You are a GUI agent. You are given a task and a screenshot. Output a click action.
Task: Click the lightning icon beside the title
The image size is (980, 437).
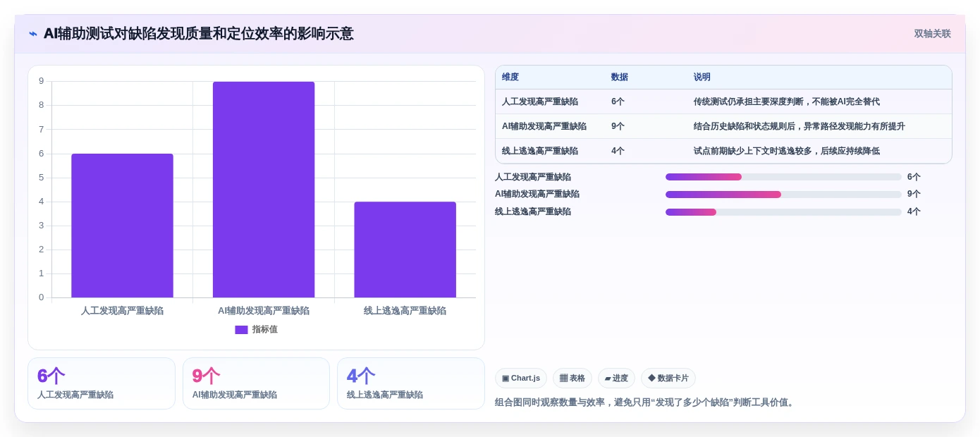pyautogui.click(x=33, y=34)
